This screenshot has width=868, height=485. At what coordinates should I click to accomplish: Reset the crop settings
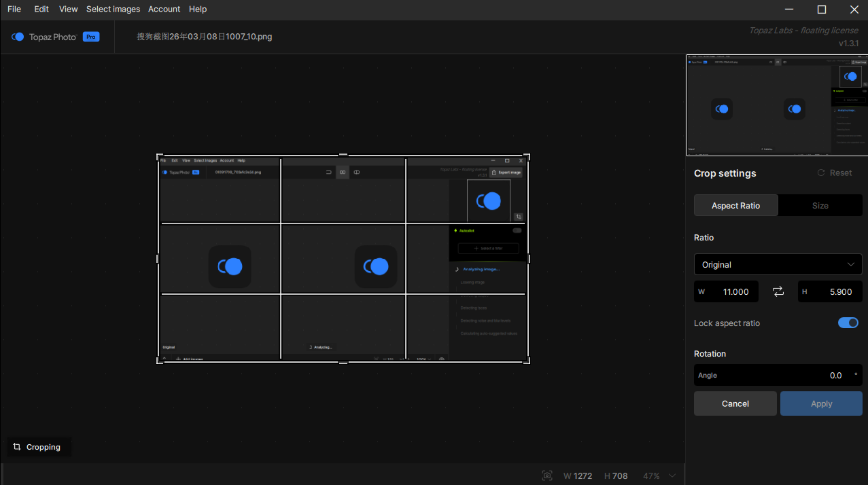(834, 173)
